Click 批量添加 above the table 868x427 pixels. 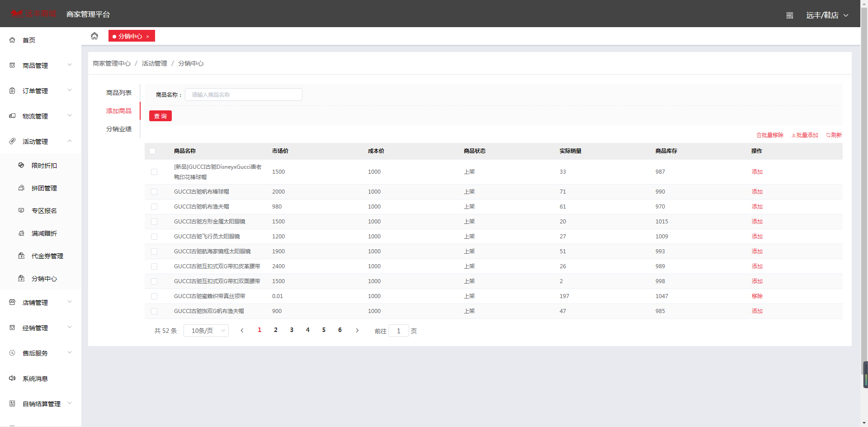pyautogui.click(x=805, y=135)
